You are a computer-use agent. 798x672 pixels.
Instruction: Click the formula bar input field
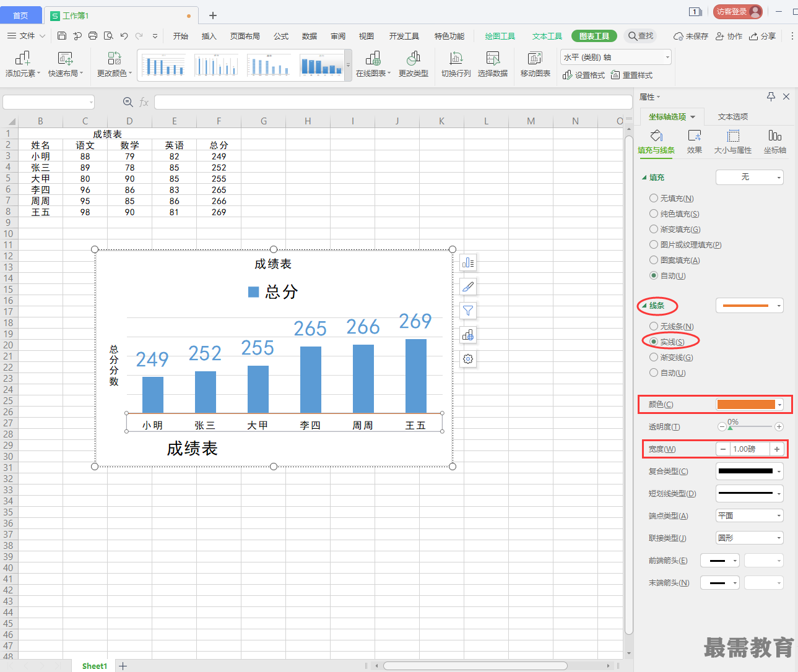pos(392,102)
